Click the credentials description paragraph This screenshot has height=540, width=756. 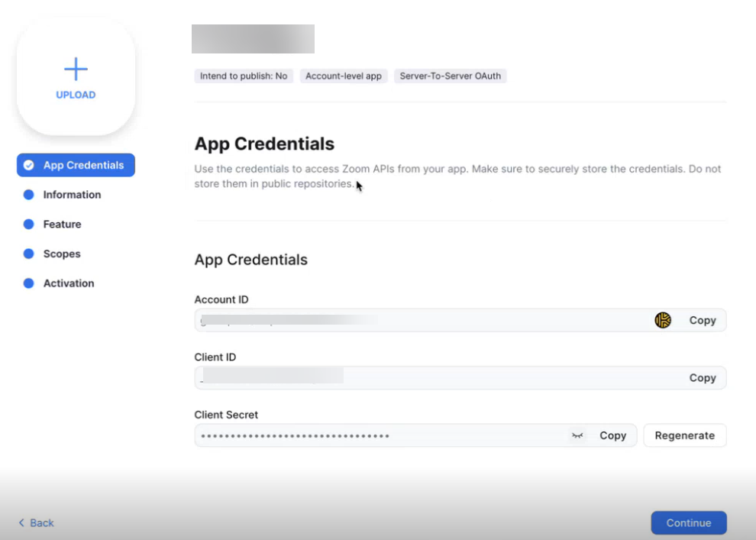click(457, 176)
